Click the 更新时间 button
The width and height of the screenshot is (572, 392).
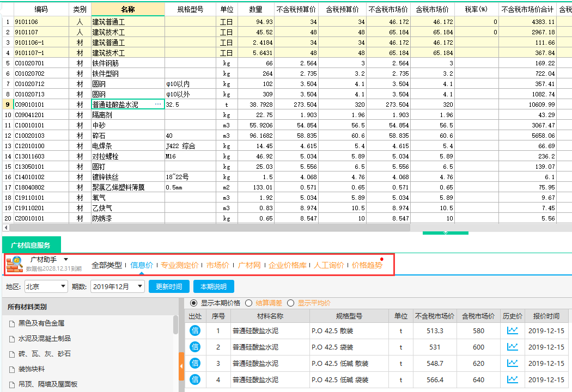click(x=169, y=286)
